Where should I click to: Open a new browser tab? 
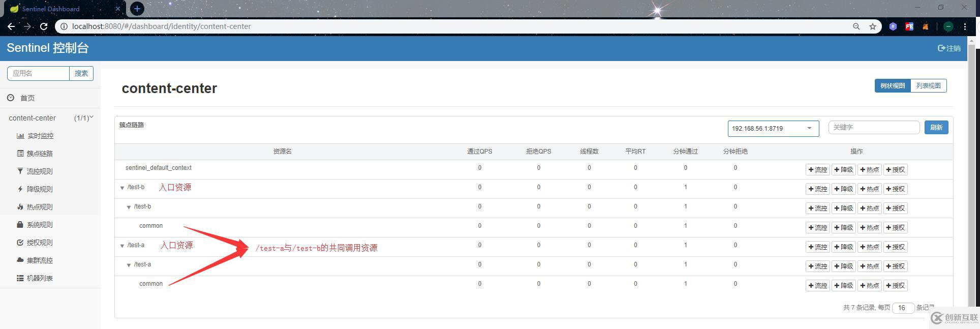137,9
